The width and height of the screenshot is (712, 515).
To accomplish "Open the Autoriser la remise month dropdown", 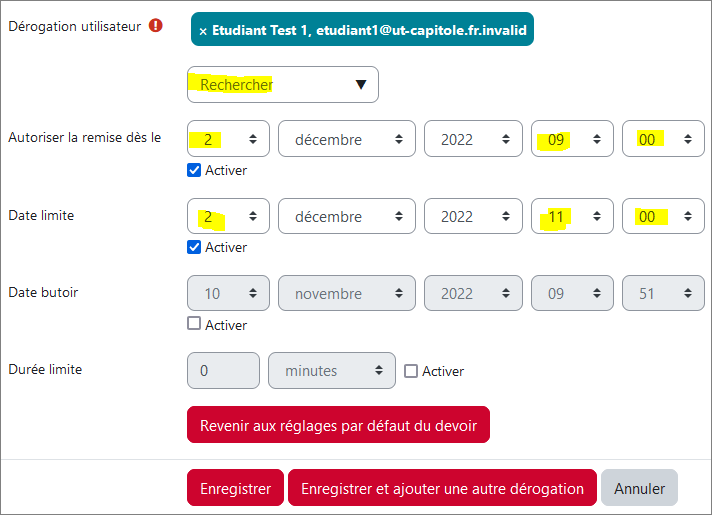I will coord(347,140).
